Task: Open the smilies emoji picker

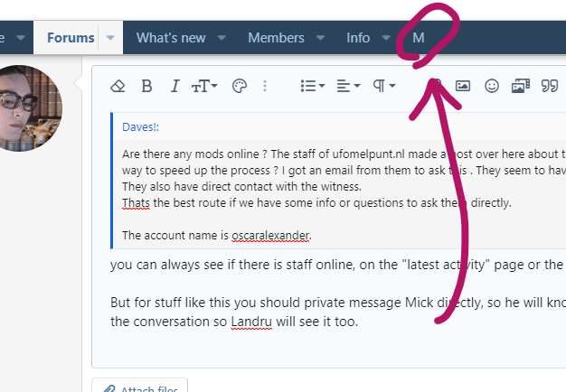Action: click(492, 86)
